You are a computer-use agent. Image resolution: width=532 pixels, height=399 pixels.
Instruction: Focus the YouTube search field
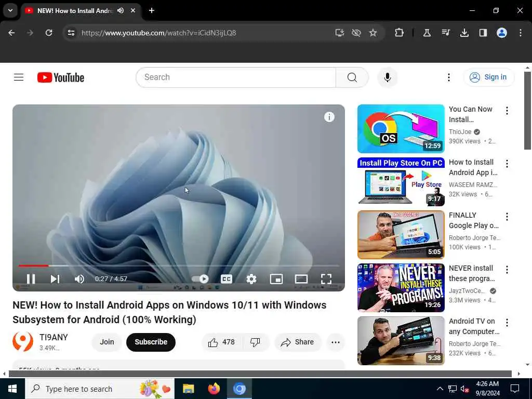(x=236, y=77)
